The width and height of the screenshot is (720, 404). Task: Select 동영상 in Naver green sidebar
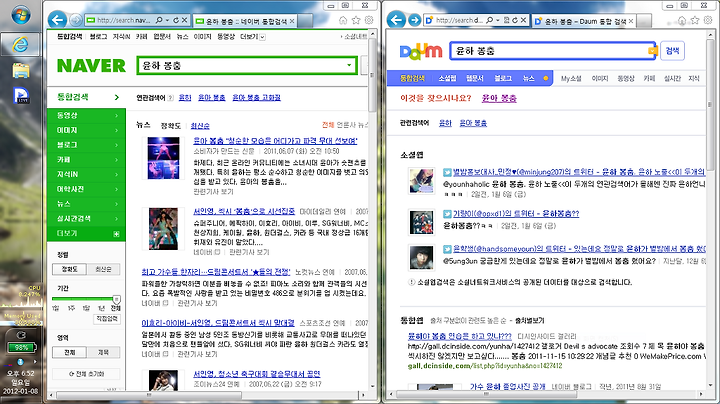[x=86, y=115]
